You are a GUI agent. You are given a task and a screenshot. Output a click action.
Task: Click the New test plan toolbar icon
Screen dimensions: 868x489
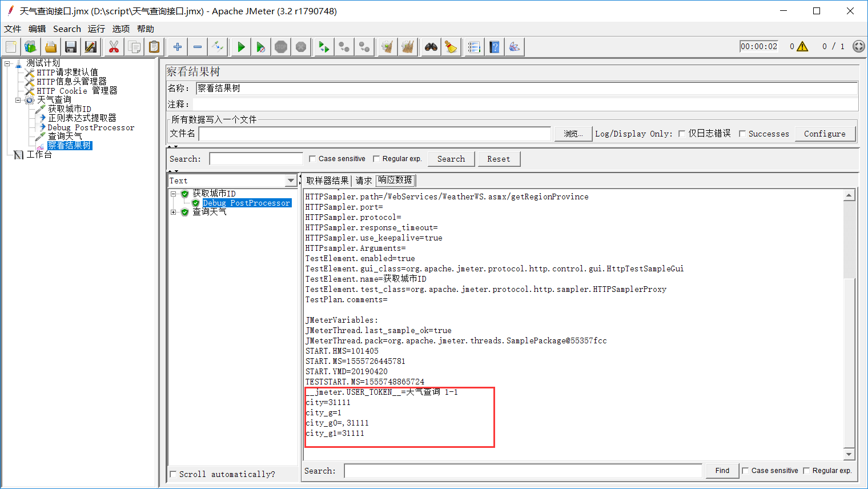tap(11, 47)
